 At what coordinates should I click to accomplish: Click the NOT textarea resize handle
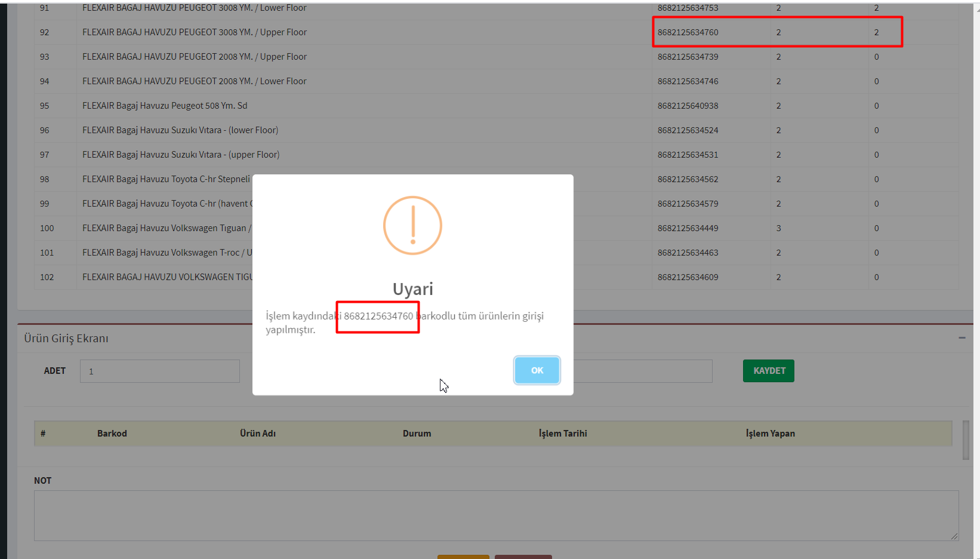click(954, 536)
